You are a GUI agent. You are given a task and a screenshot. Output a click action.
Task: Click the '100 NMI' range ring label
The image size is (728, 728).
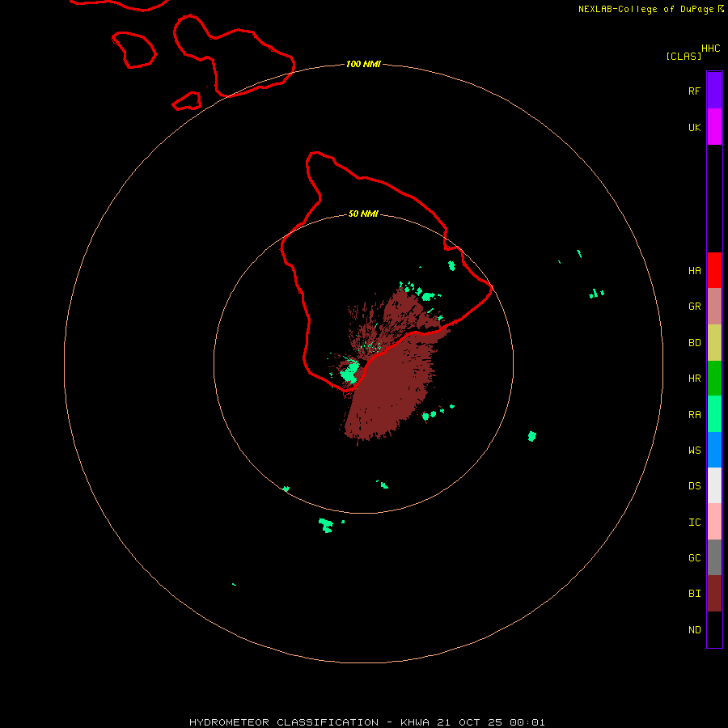tap(363, 64)
